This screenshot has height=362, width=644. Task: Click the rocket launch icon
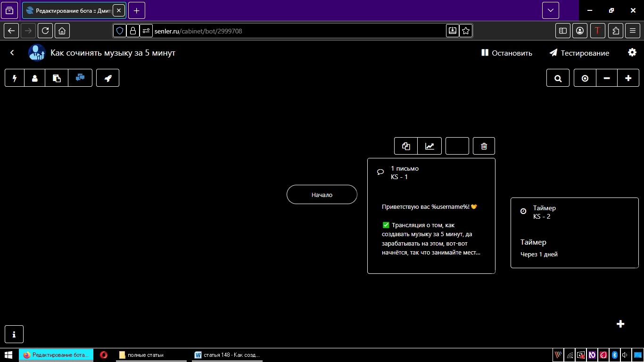[108, 78]
